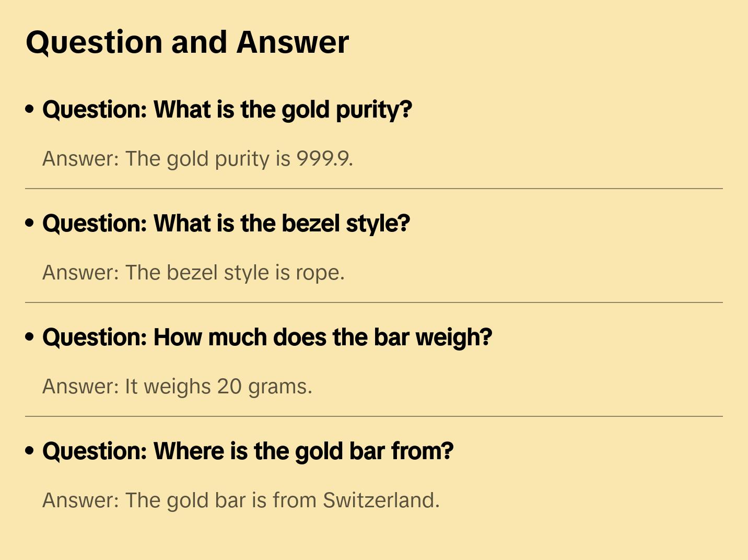The height and width of the screenshot is (560, 748).
Task: Click the word "Switzerland" in the answer
Action: tap(380, 500)
